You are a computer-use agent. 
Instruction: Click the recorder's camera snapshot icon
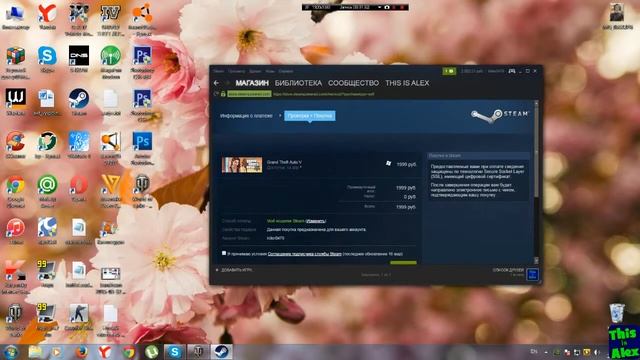[x=387, y=7]
